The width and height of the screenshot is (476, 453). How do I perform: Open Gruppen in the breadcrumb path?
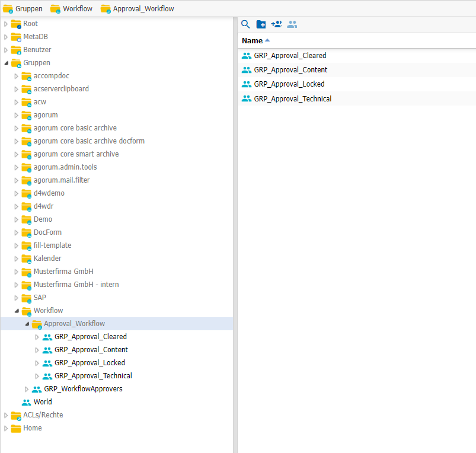pos(29,9)
